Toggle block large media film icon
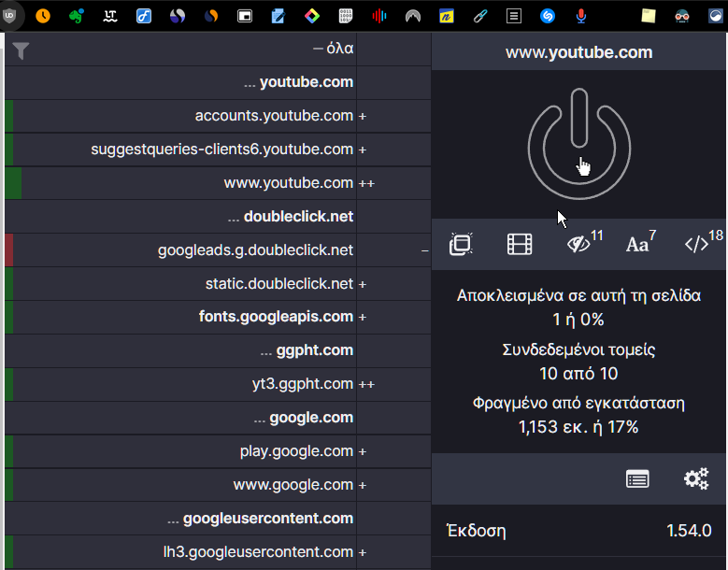 coord(520,244)
